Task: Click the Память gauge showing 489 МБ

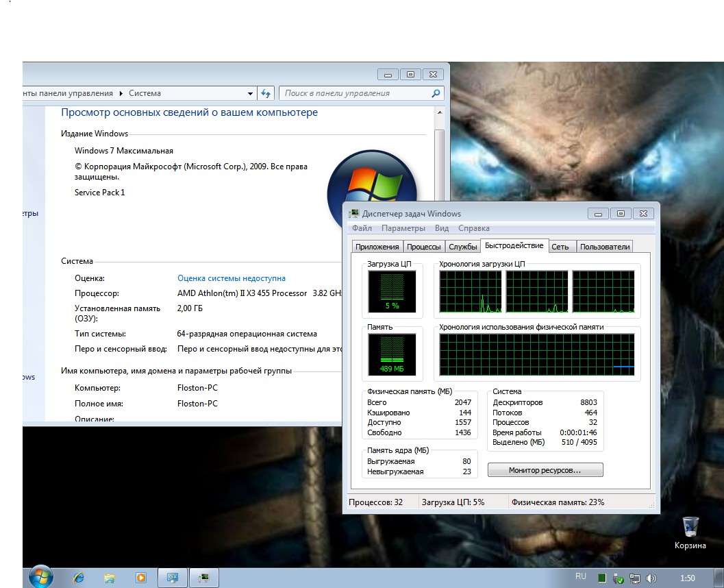Action: tap(392, 355)
